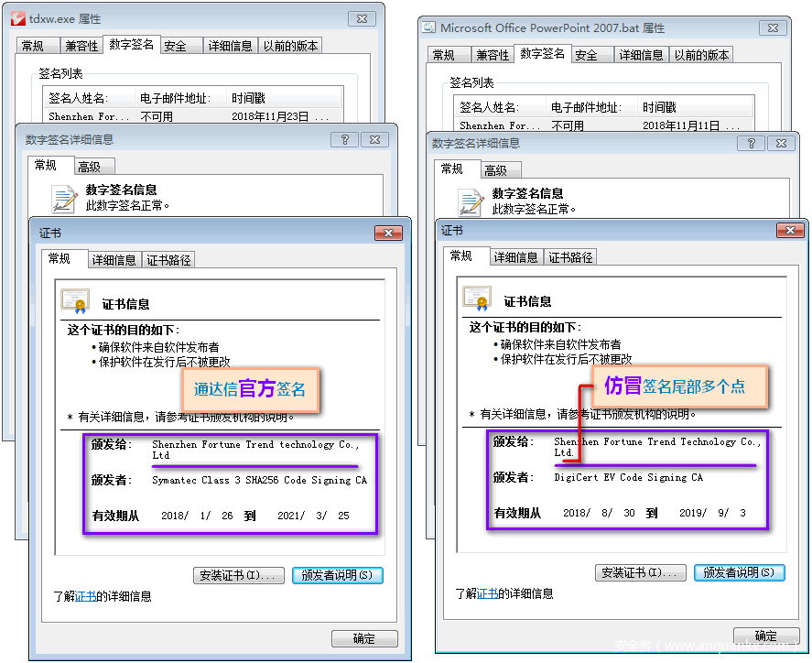The image size is (812, 663).
Task: Close Microsoft Office PowerPoint 2007.bat 属性 window
Action: point(773,27)
